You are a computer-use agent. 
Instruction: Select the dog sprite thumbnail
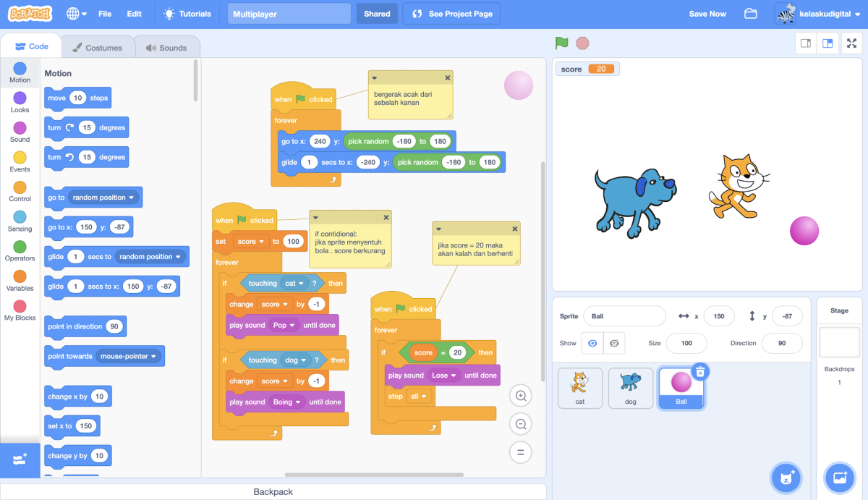coord(630,388)
